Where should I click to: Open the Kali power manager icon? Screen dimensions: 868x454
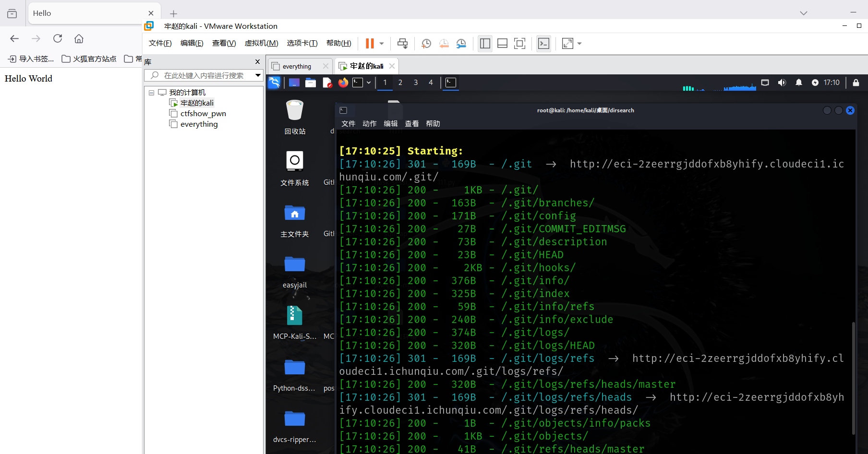(815, 83)
